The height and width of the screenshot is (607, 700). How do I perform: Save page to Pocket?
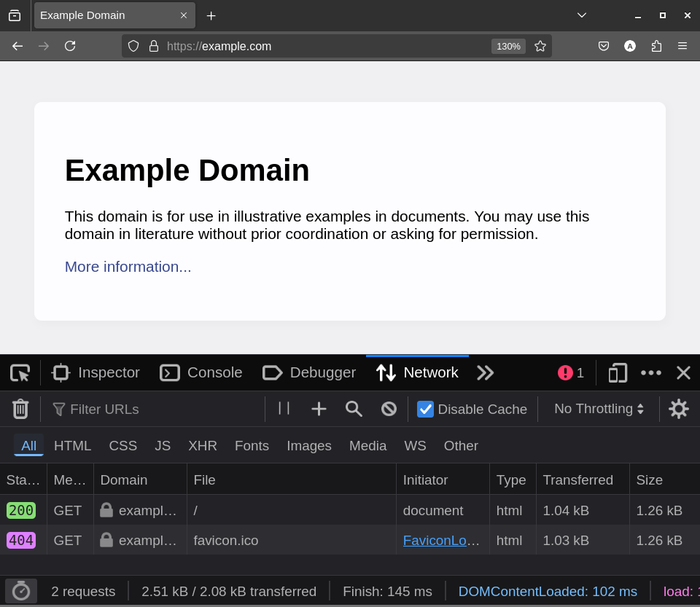point(604,46)
